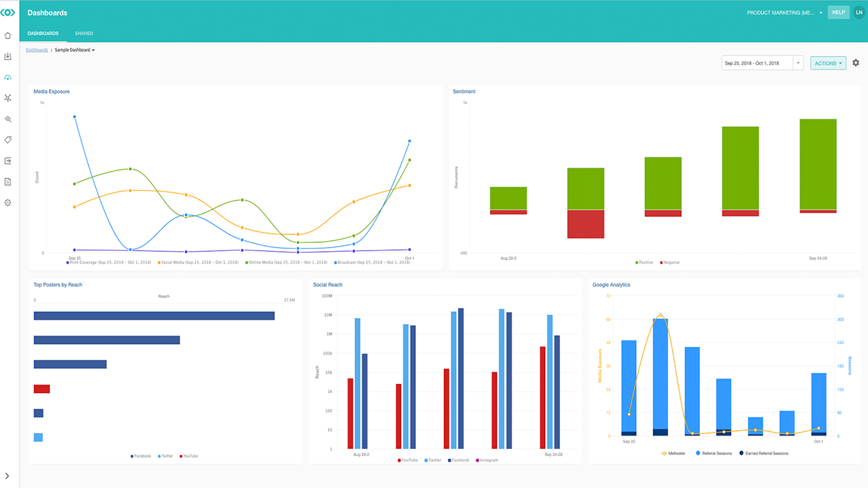
Task: Click the HELP button in top navigation
Action: [x=839, y=12]
